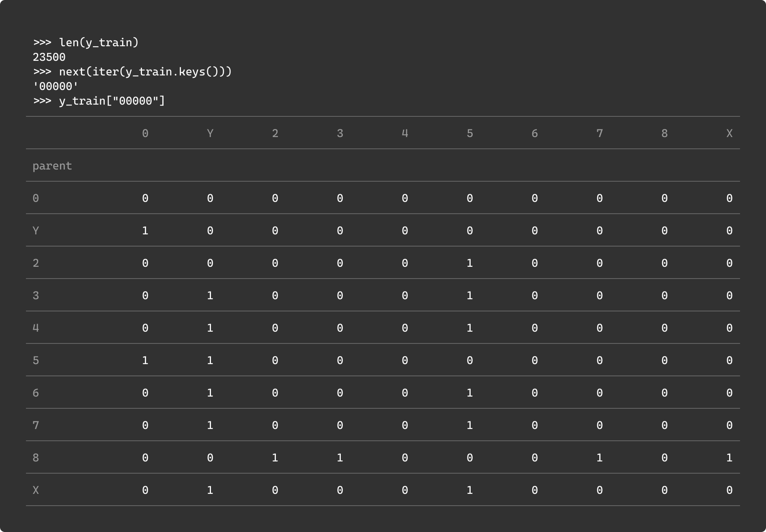Click column header 0 in table header
Screen dimensions: 766x532
[145, 133]
